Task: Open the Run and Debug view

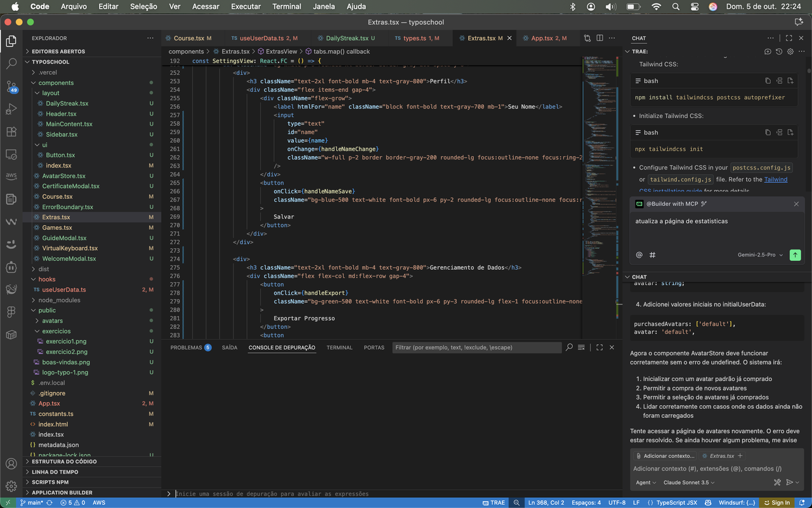Action: tap(11, 109)
